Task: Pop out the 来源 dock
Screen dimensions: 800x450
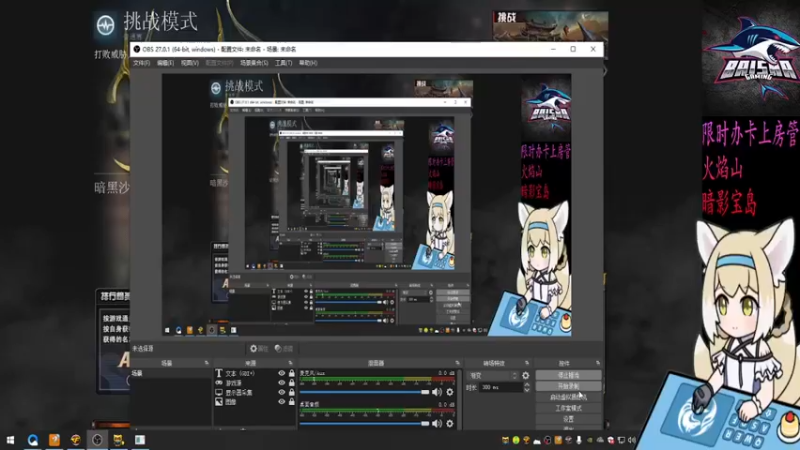Action: (290, 363)
